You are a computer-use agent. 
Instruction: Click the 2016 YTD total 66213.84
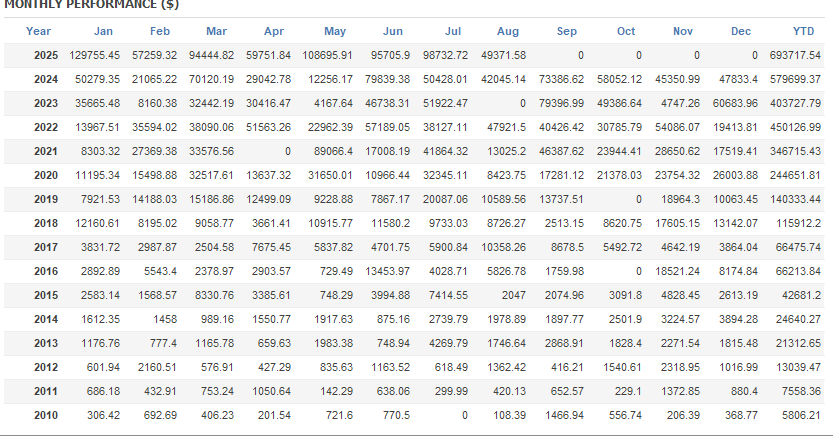click(x=798, y=271)
